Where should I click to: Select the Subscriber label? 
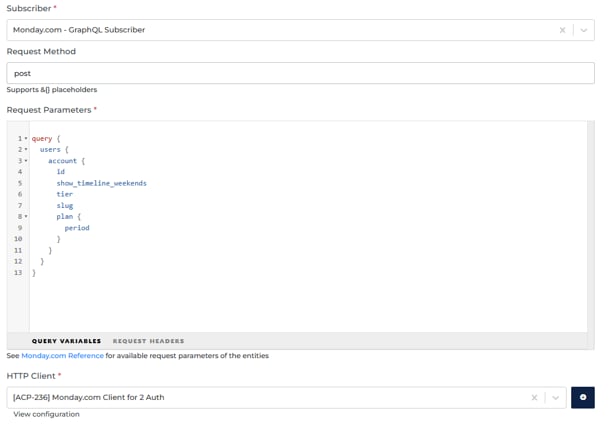(29, 8)
